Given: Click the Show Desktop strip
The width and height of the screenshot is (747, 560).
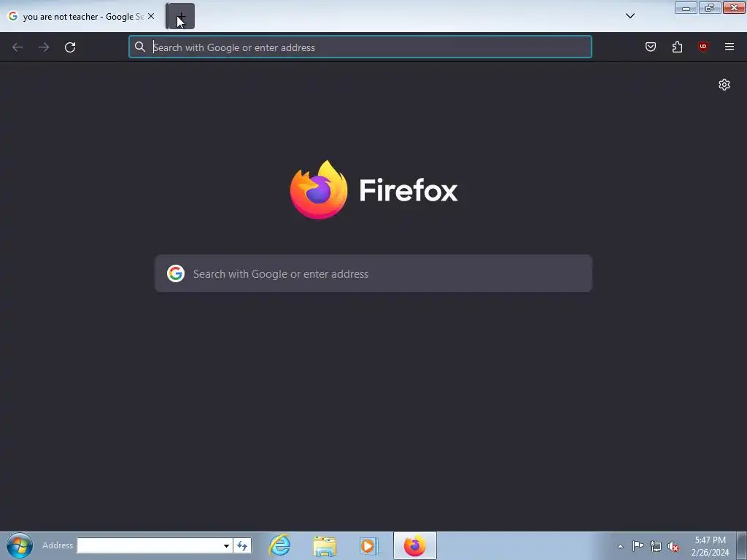Looking at the screenshot, I should pos(741,545).
